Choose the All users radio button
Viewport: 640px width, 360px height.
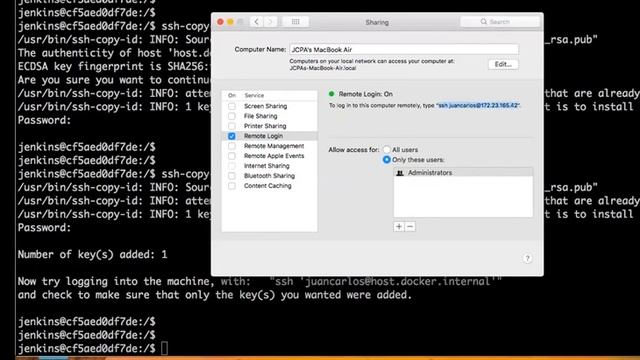pyautogui.click(x=387, y=150)
